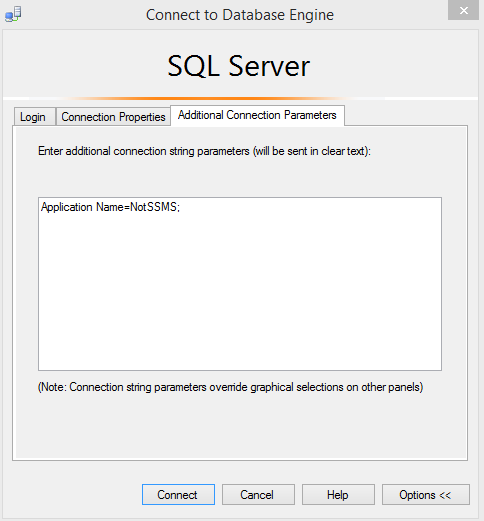Click the 'Enter additional connection string parameters' label
The width and height of the screenshot is (484, 521).
click(x=204, y=151)
